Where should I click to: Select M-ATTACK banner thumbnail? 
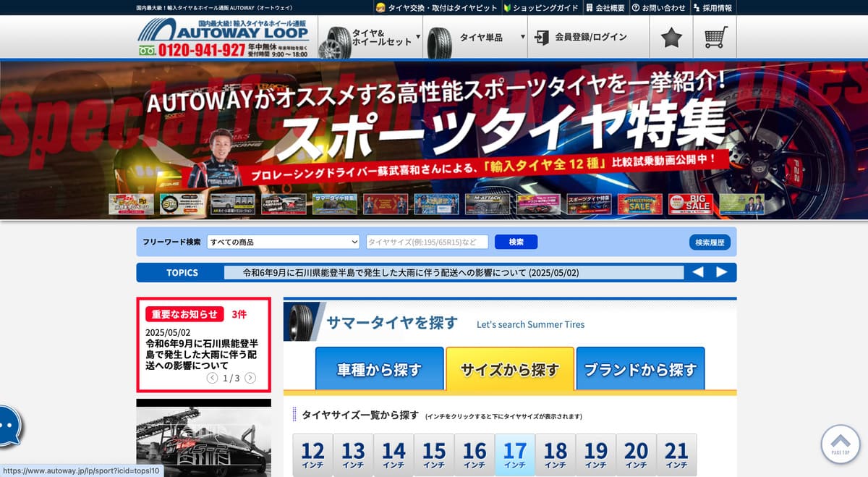click(x=487, y=204)
